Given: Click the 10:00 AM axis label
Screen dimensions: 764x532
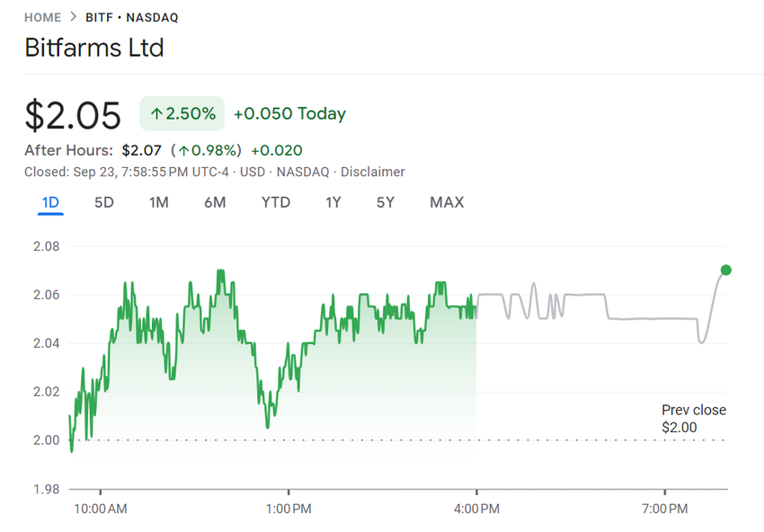Looking at the screenshot, I should tap(101, 510).
